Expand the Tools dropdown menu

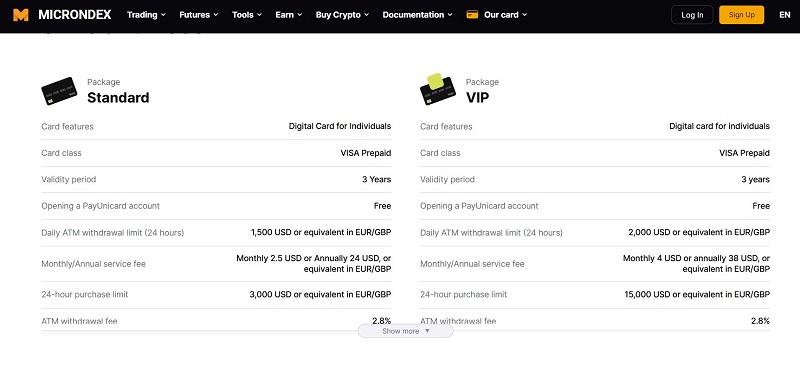247,15
